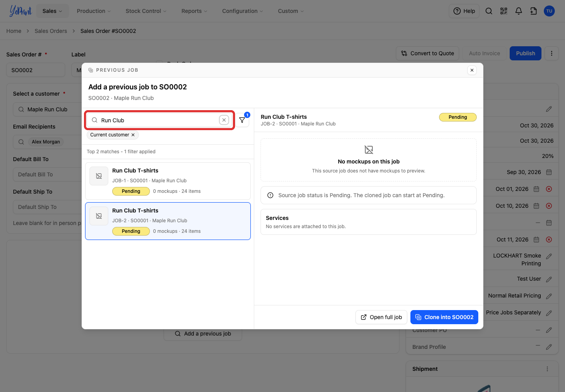
Task: Click Open full job button
Action: [381, 317]
